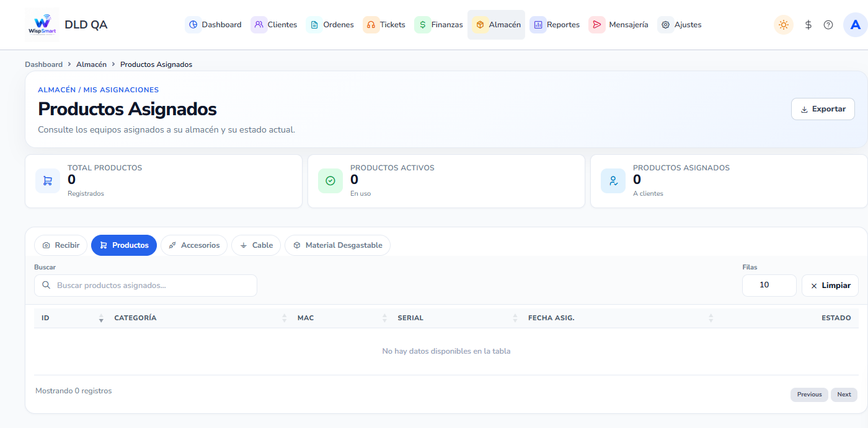Click the WispSmart logo
This screenshot has width=868, height=428.
coord(42,25)
